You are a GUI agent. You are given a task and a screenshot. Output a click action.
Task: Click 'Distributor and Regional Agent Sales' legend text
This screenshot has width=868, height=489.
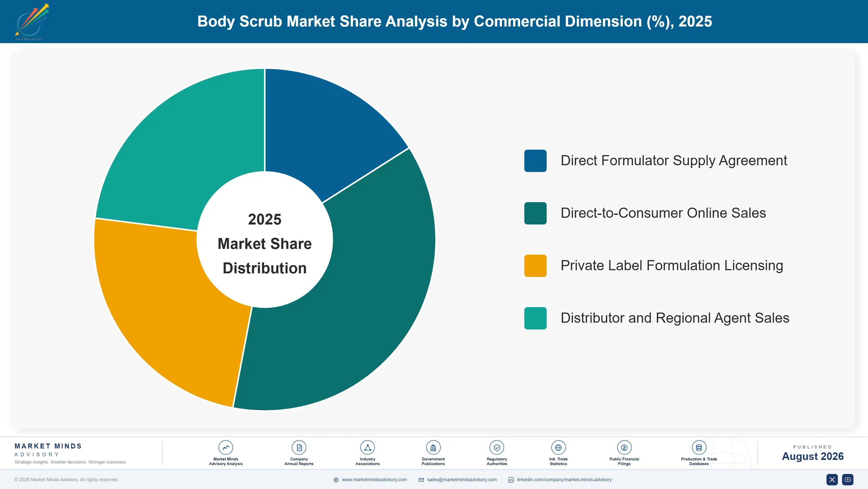tap(675, 318)
